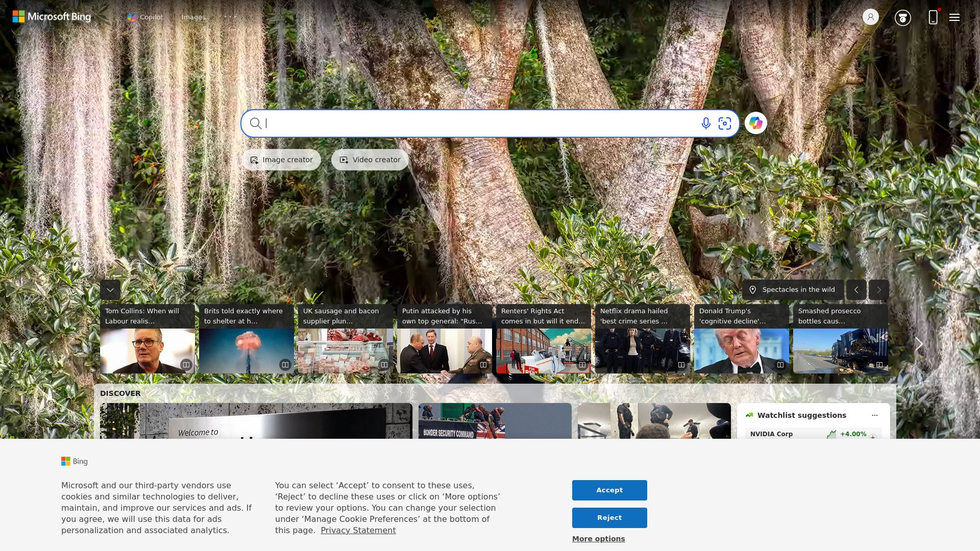Open the hamburger menu
The width and height of the screenshot is (980, 551).
point(954,17)
